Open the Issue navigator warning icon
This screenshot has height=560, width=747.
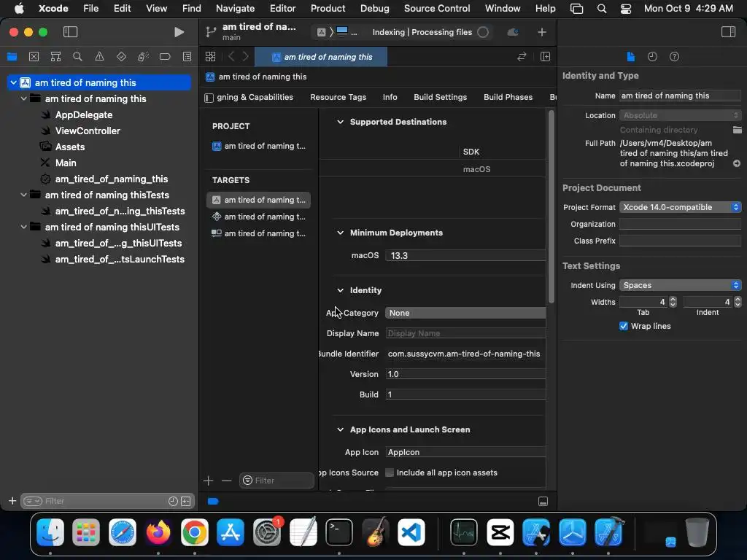point(99,57)
